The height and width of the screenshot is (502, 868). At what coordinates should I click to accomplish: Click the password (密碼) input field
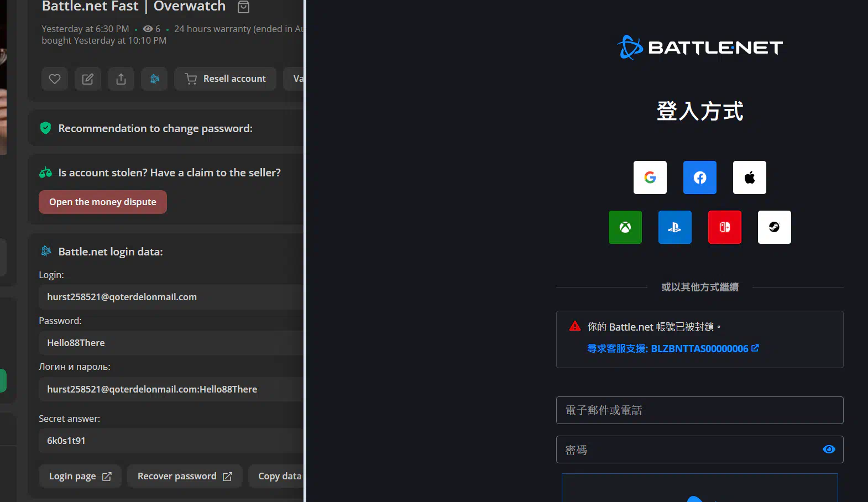click(x=700, y=449)
